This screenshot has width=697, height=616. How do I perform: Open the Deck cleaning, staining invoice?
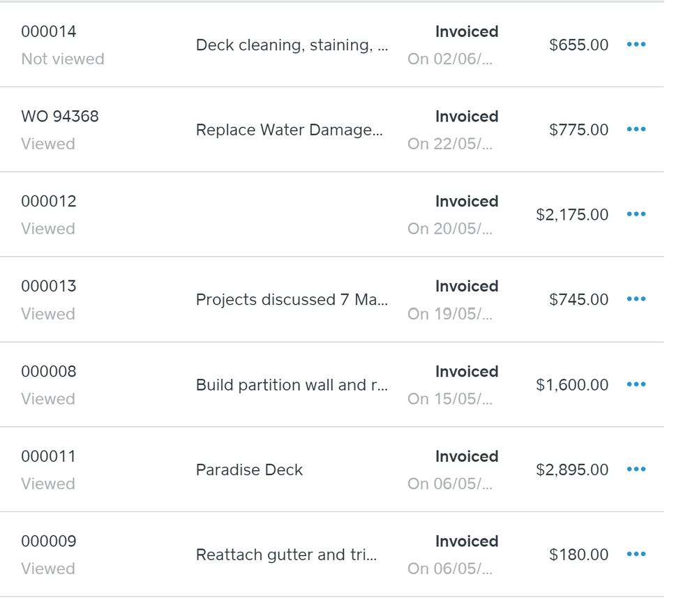(x=292, y=45)
